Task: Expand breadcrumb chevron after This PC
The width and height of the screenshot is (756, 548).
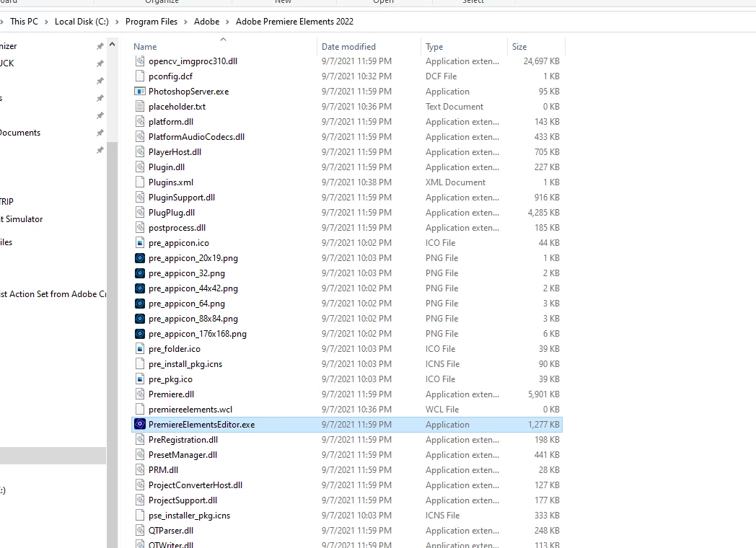Action: coord(46,22)
